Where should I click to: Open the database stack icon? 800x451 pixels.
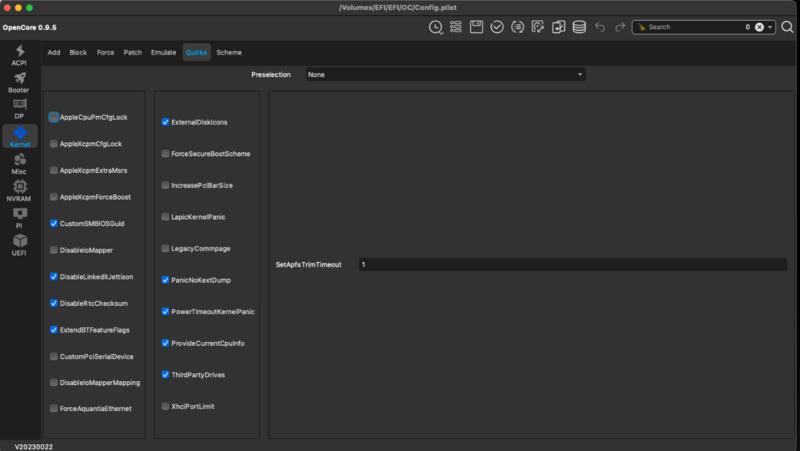(x=579, y=27)
